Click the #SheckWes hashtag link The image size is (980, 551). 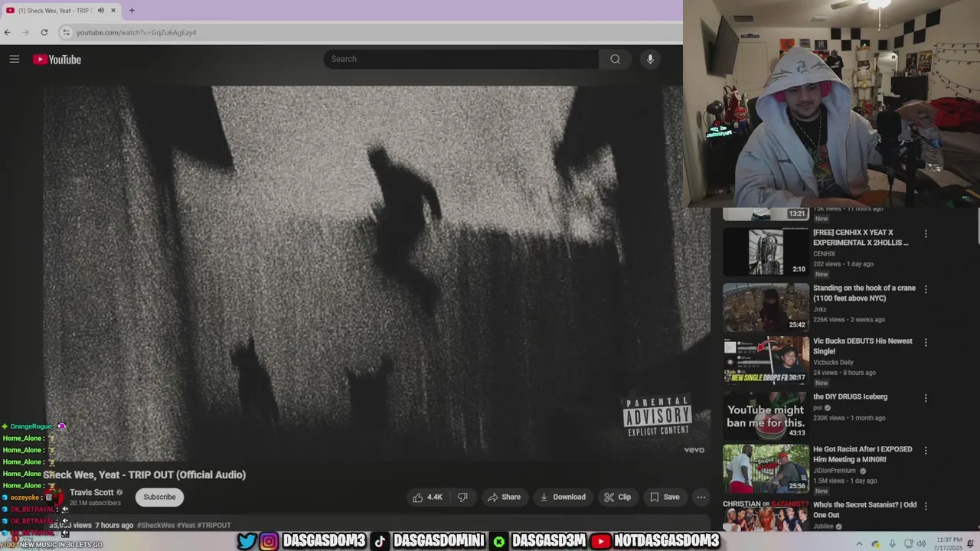[155, 525]
